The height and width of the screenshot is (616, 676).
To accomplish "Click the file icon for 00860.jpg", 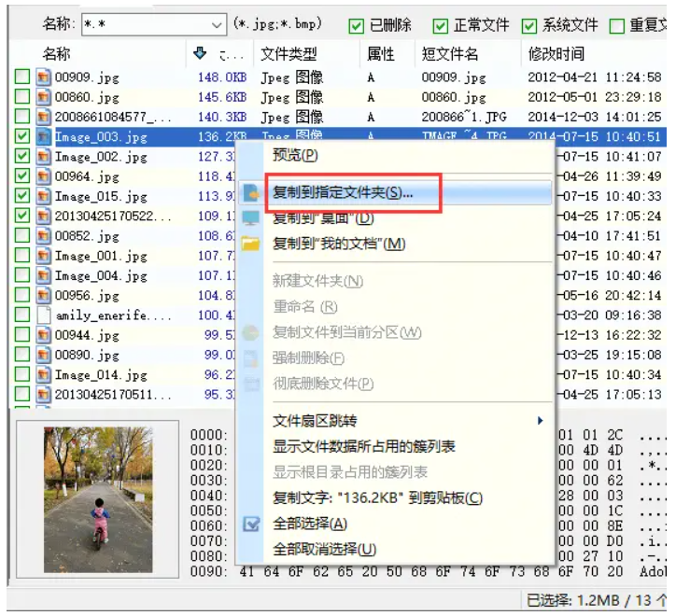I will pos(43,97).
